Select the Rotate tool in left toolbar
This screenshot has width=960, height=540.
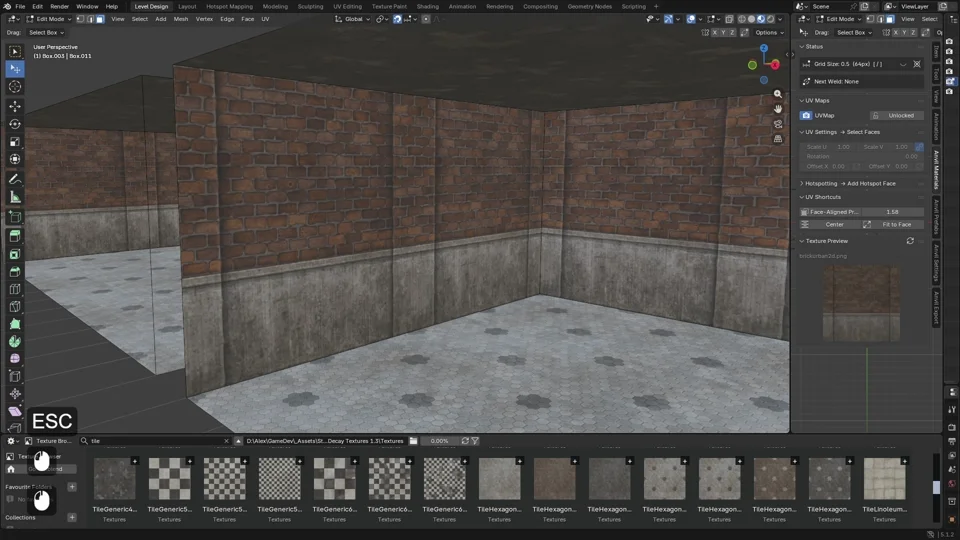click(x=15, y=124)
